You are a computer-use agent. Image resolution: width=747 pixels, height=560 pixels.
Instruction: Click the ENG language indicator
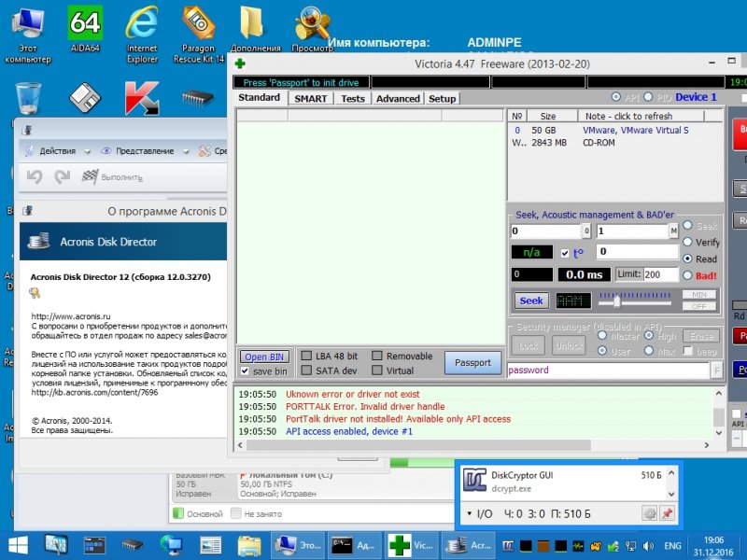(x=672, y=546)
